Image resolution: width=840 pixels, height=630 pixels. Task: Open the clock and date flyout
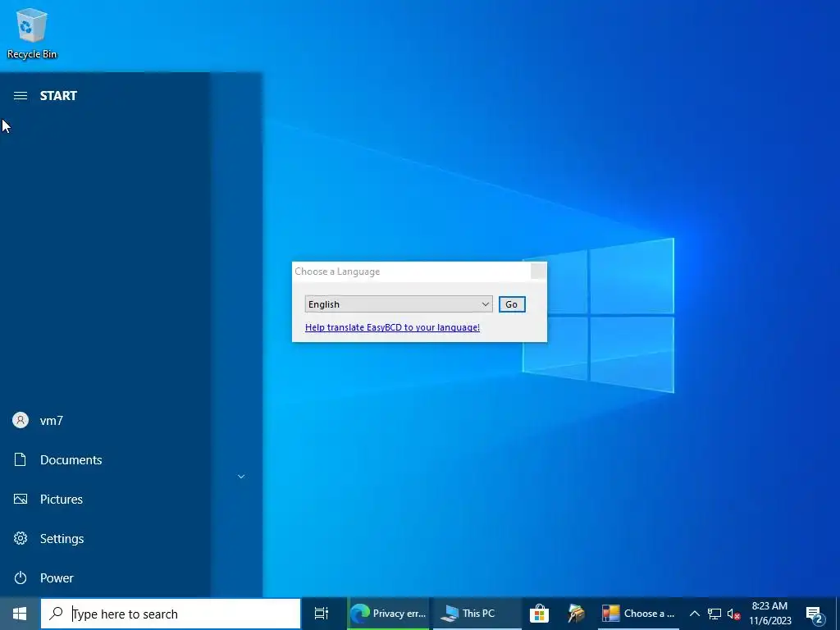point(769,614)
